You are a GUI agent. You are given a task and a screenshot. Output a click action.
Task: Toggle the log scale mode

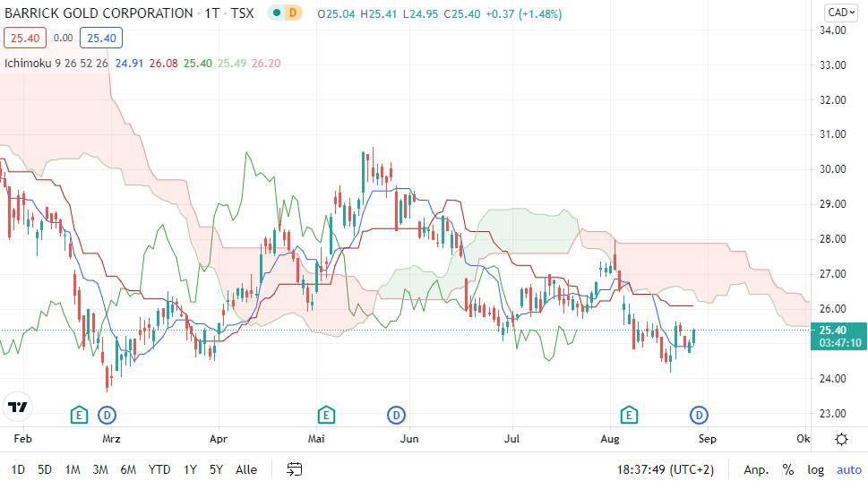pos(815,470)
